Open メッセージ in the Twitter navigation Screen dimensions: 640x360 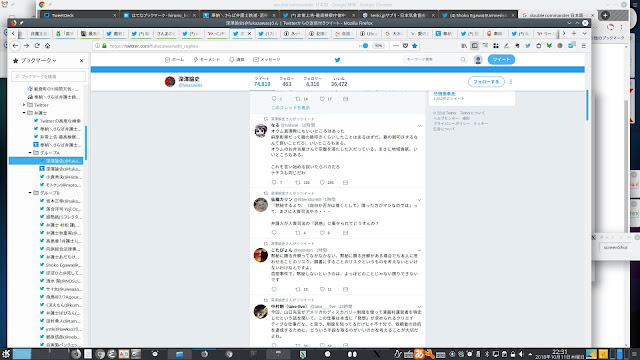pyautogui.click(x=267, y=60)
